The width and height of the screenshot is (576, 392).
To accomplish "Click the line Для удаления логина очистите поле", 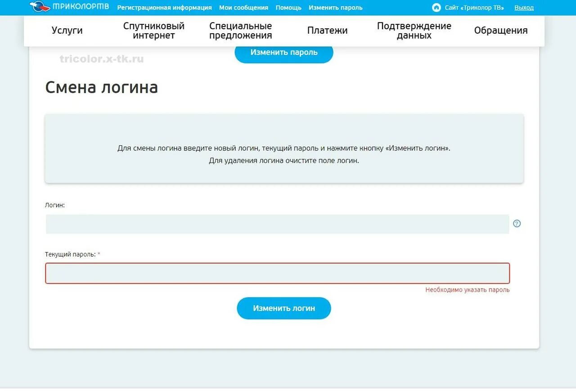I will pos(284,161).
